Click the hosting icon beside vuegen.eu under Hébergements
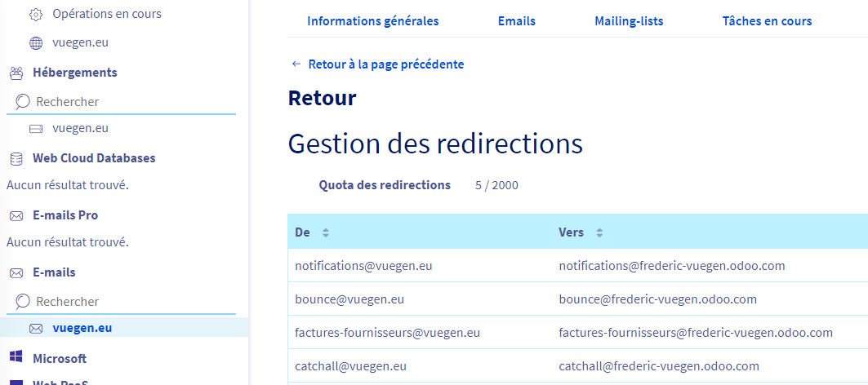The width and height of the screenshot is (868, 385). coord(36,128)
